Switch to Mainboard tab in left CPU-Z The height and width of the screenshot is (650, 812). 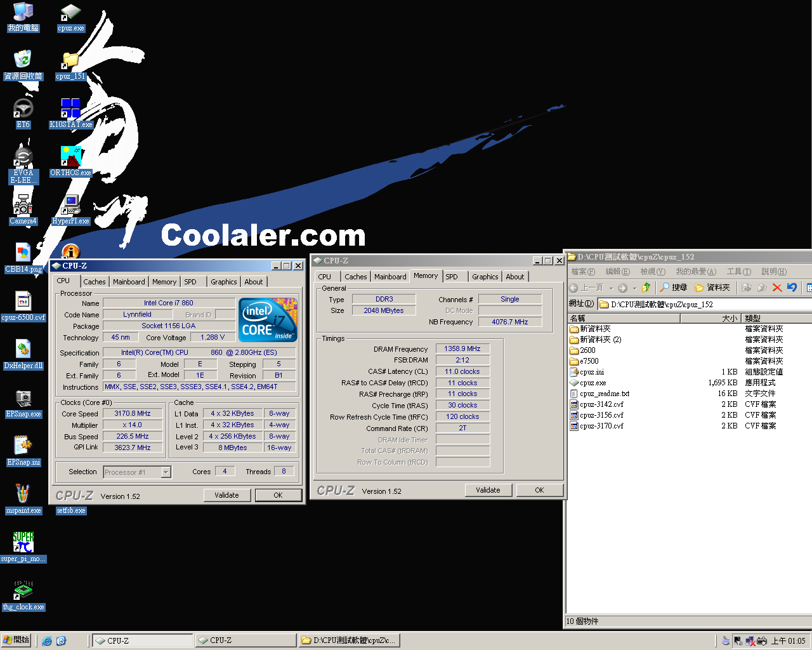pos(129,282)
